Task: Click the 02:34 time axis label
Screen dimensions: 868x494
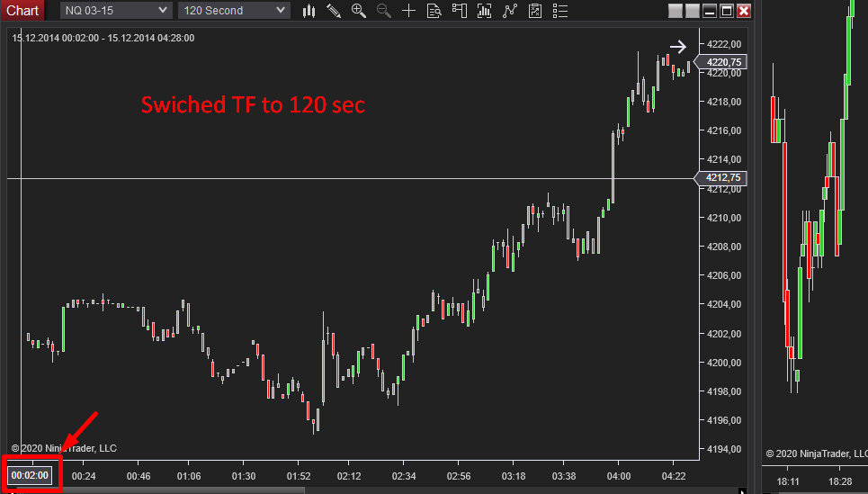Action: (x=404, y=476)
